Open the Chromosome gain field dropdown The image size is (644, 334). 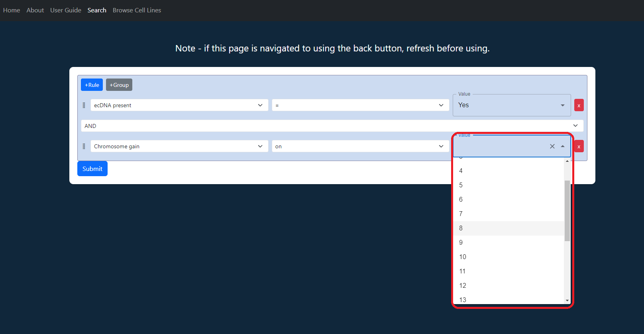179,146
